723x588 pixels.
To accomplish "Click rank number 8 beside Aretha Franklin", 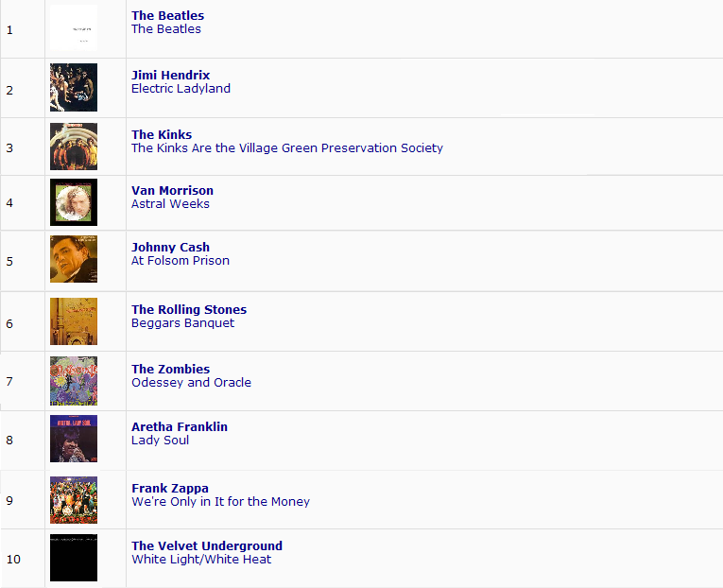I will pyautogui.click(x=9, y=440).
